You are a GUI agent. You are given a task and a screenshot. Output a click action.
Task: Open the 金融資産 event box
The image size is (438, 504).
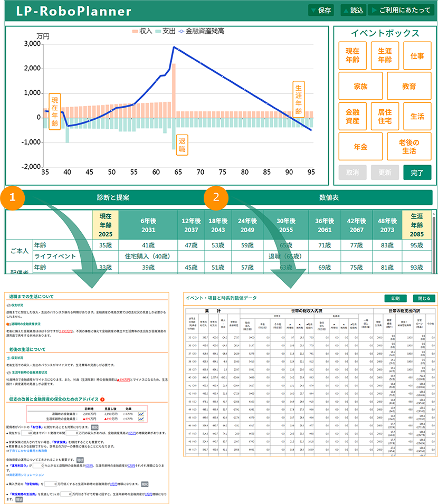(353, 117)
